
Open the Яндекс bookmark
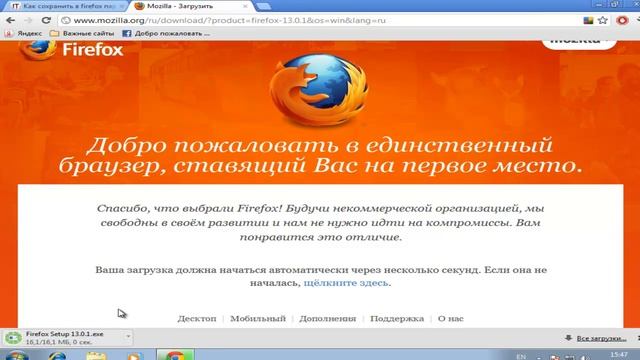(x=23, y=33)
